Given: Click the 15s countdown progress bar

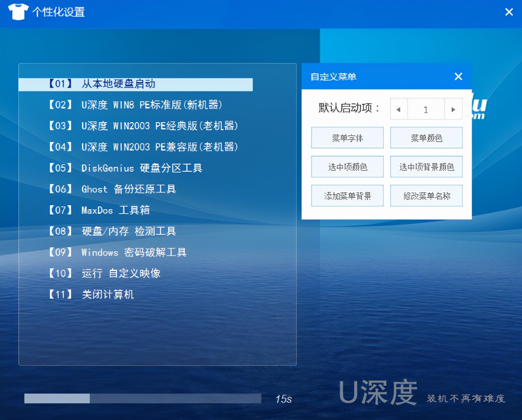Looking at the screenshot, I should 142,399.
